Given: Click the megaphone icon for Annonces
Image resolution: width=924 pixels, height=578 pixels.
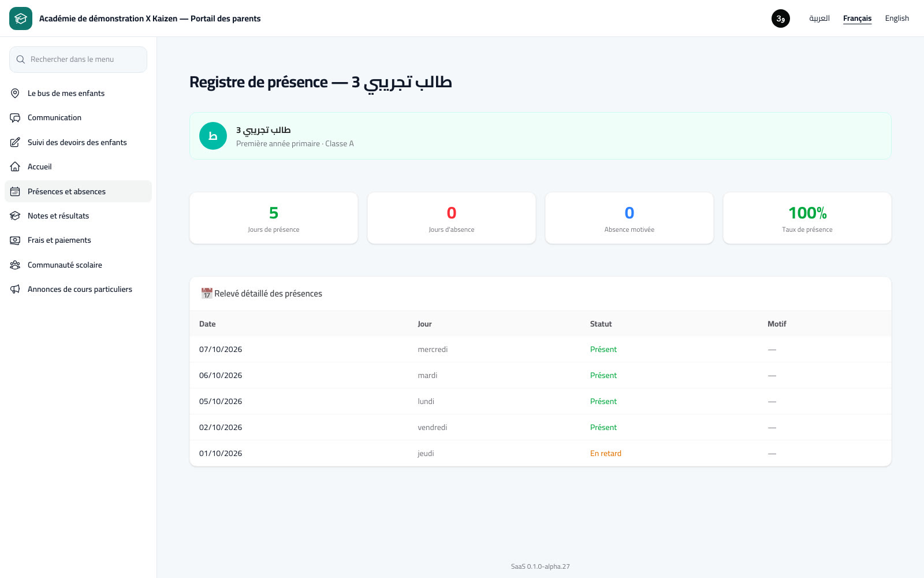Looking at the screenshot, I should pyautogui.click(x=15, y=290).
